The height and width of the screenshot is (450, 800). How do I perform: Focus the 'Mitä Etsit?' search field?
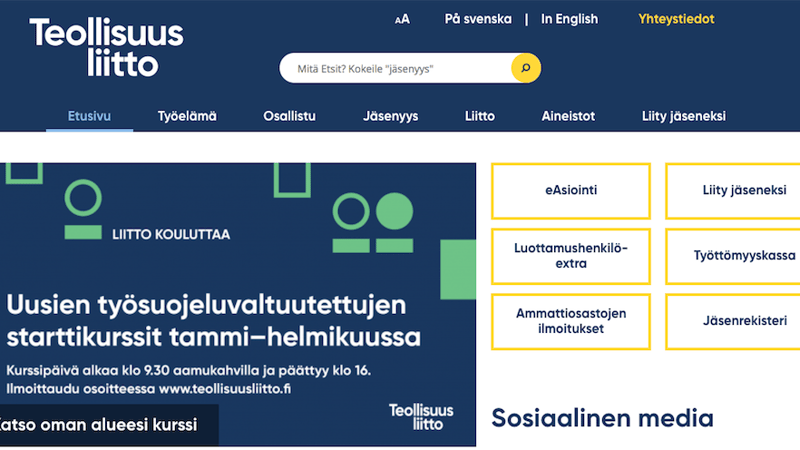coord(396,68)
